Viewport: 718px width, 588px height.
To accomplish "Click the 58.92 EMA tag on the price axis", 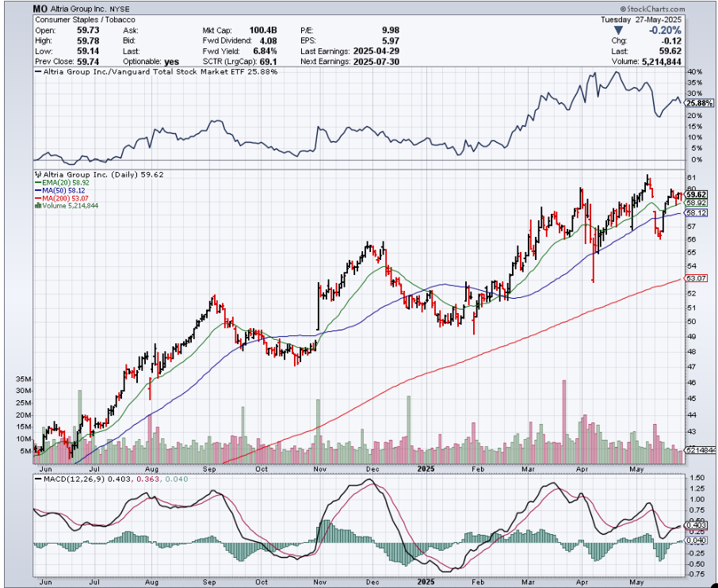I will click(x=697, y=203).
